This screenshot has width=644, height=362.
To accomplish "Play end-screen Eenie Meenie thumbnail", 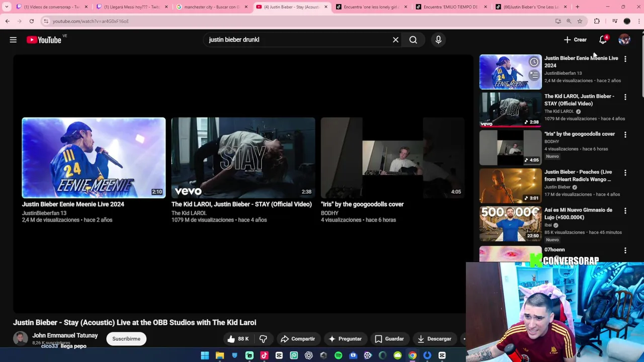I will point(94,158).
